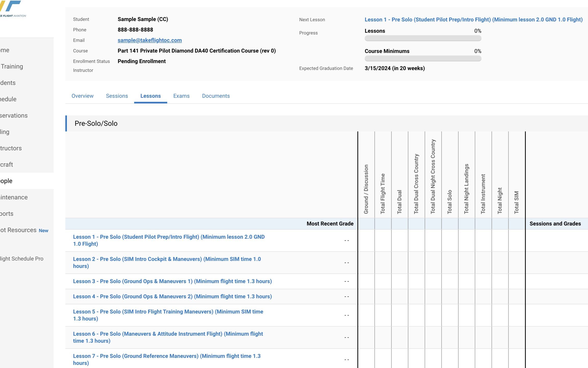The image size is (588, 368).
Task: Click the Total SIM column header
Action: click(516, 202)
